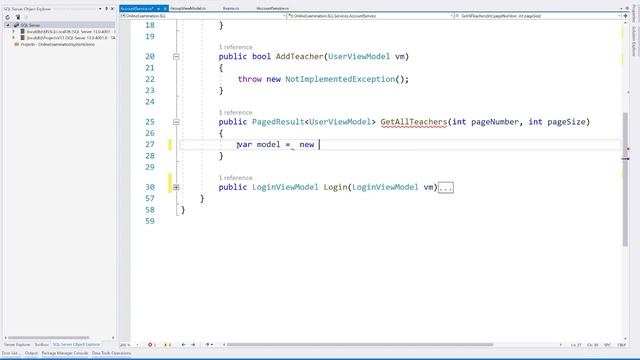
Task: Click the PagedResult type on line 25
Action: [278, 122]
